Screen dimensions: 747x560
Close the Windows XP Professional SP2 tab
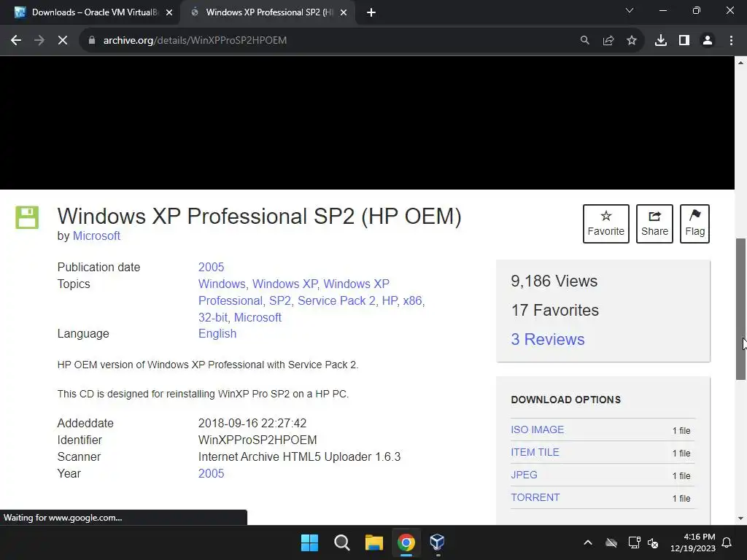pos(344,12)
